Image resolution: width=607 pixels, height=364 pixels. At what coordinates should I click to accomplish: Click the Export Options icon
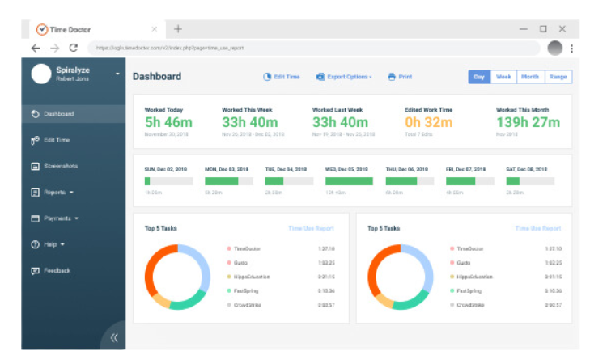[320, 77]
